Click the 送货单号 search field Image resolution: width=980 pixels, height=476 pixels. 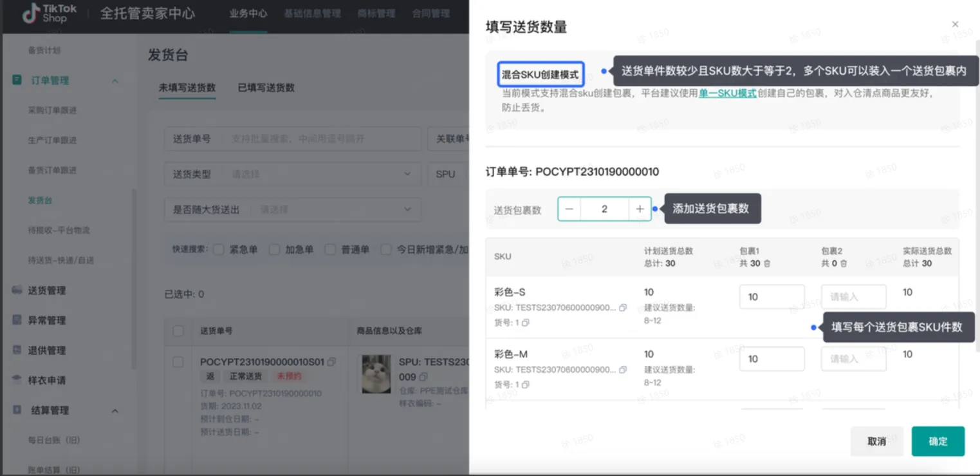tap(293, 138)
